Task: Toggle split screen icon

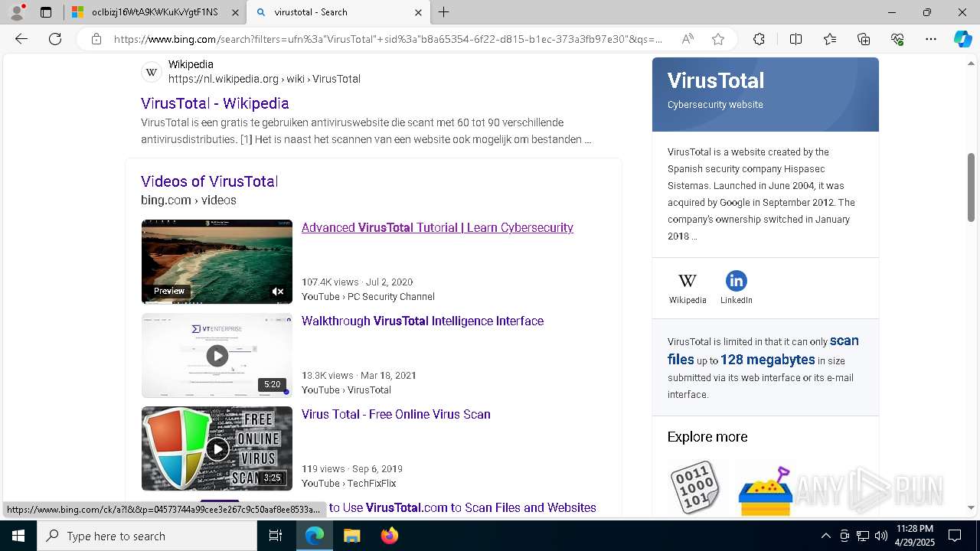Action: (x=795, y=39)
